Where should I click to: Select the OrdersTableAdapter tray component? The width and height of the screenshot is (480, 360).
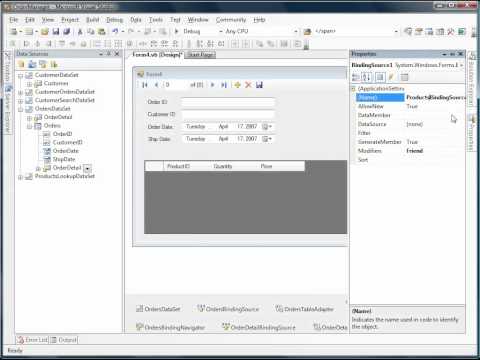click(304, 309)
